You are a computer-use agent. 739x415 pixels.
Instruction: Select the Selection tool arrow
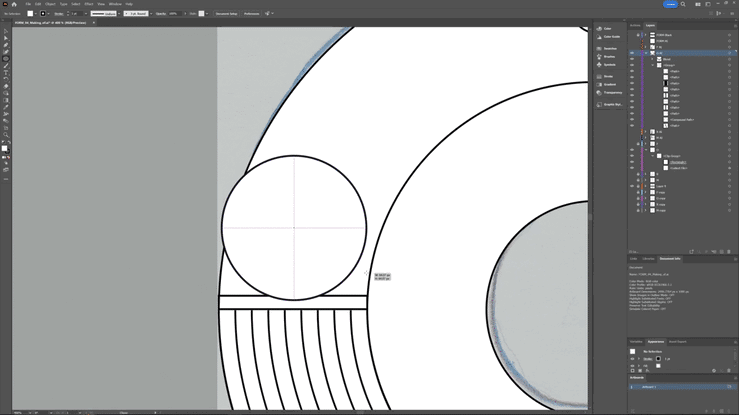(6, 32)
